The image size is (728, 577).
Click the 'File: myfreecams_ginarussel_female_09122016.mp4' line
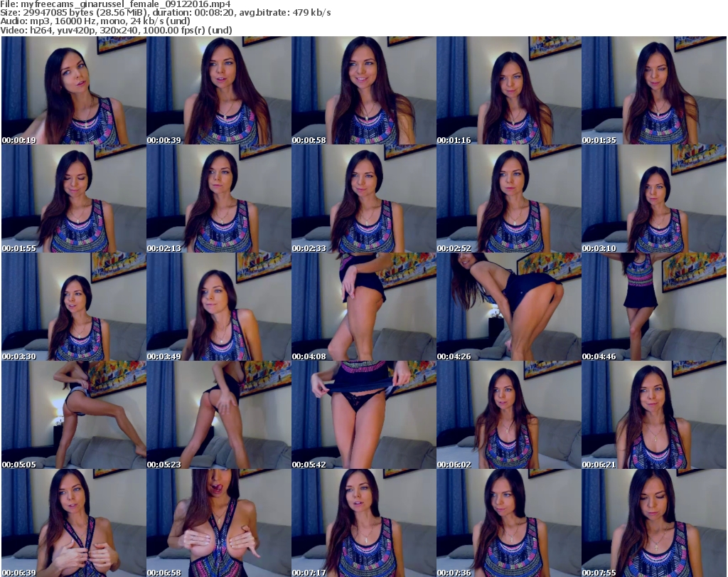pos(115,4)
